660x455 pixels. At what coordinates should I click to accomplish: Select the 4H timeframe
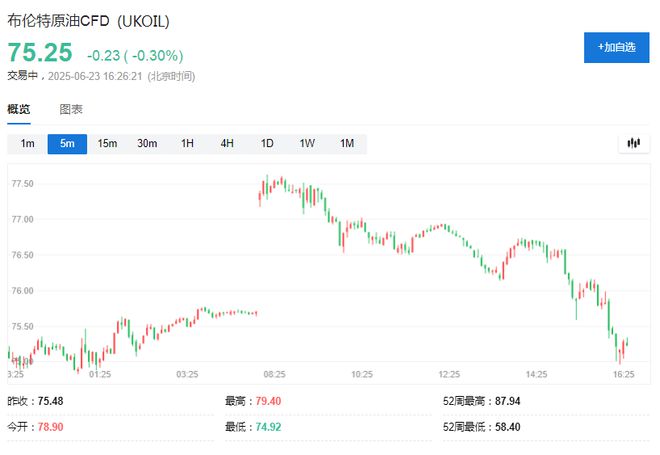click(227, 144)
